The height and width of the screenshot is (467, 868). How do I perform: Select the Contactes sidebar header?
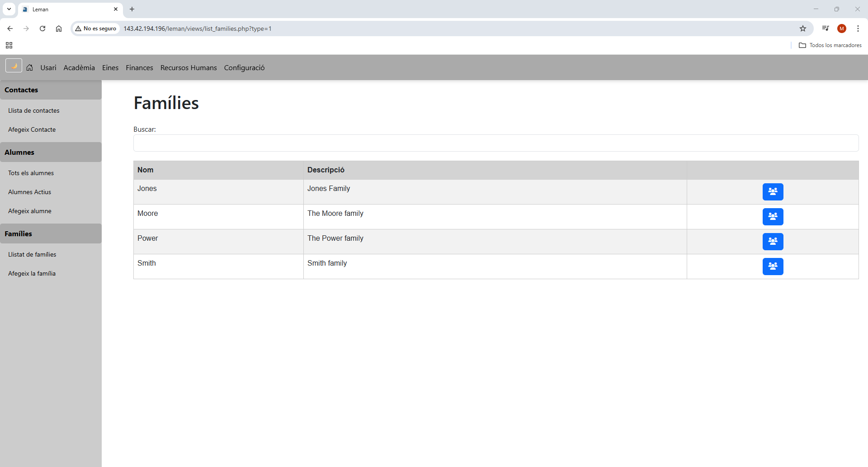tap(51, 90)
